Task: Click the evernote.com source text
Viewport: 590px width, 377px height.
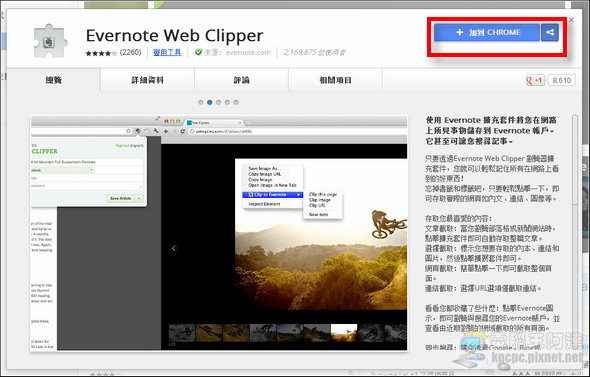Action: click(248, 52)
